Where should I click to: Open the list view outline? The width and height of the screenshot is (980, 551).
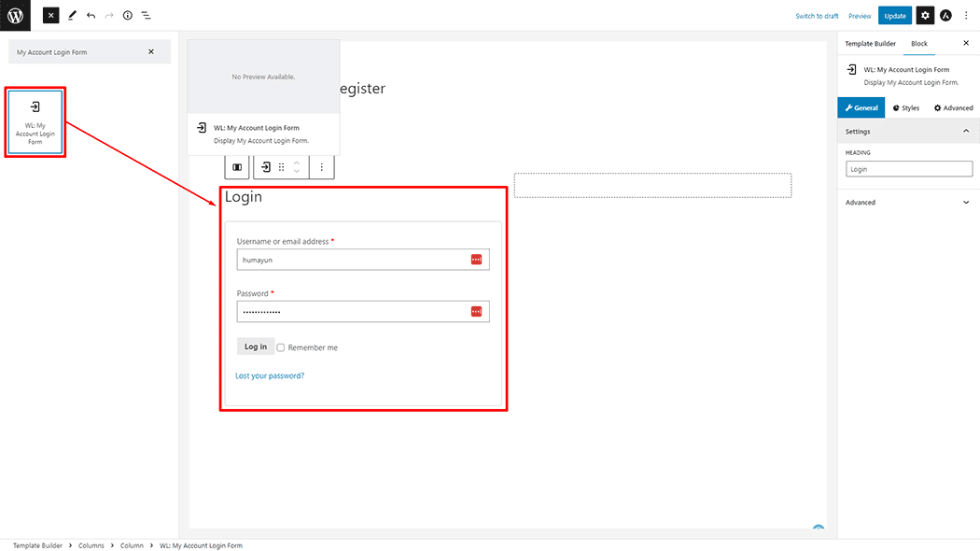coord(147,15)
